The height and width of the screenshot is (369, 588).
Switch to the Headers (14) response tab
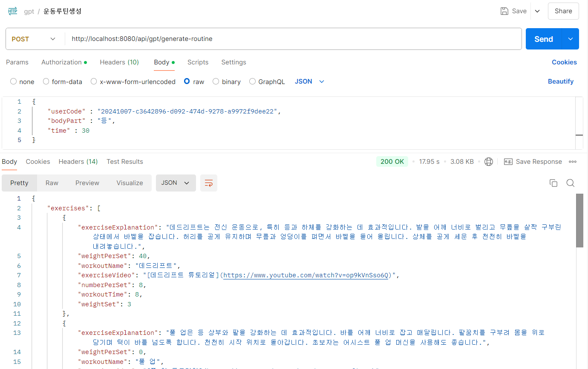click(x=78, y=161)
